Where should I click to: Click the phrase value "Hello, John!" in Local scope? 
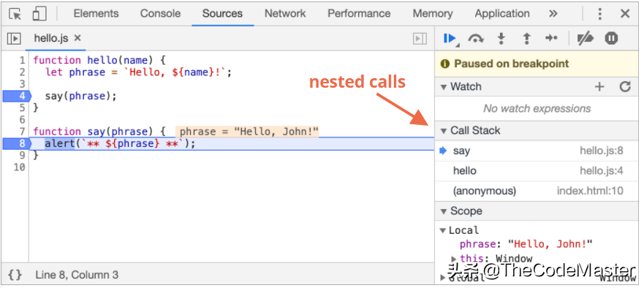click(550, 244)
